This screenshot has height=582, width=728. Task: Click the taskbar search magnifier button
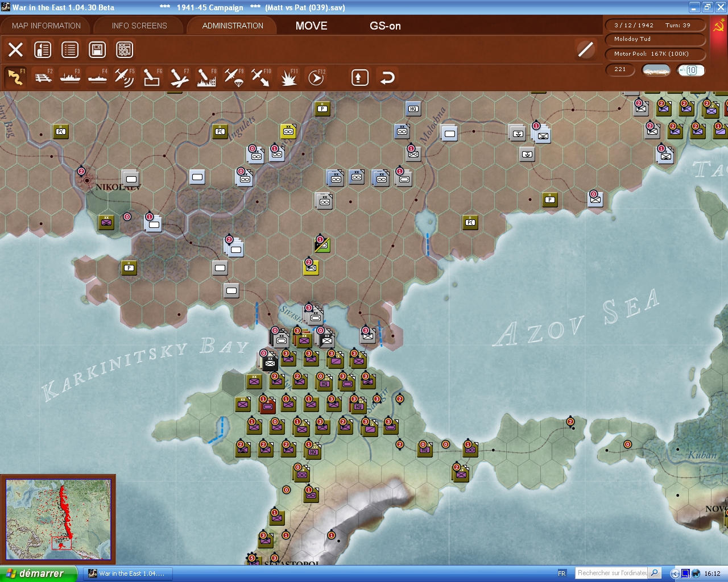pyautogui.click(x=655, y=573)
